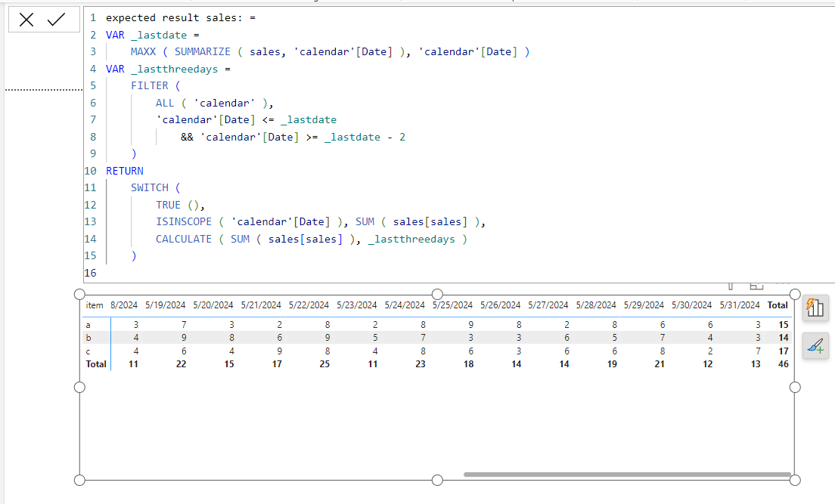This screenshot has height=504, width=835.
Task: Click the RETURN keyword
Action: (x=125, y=171)
